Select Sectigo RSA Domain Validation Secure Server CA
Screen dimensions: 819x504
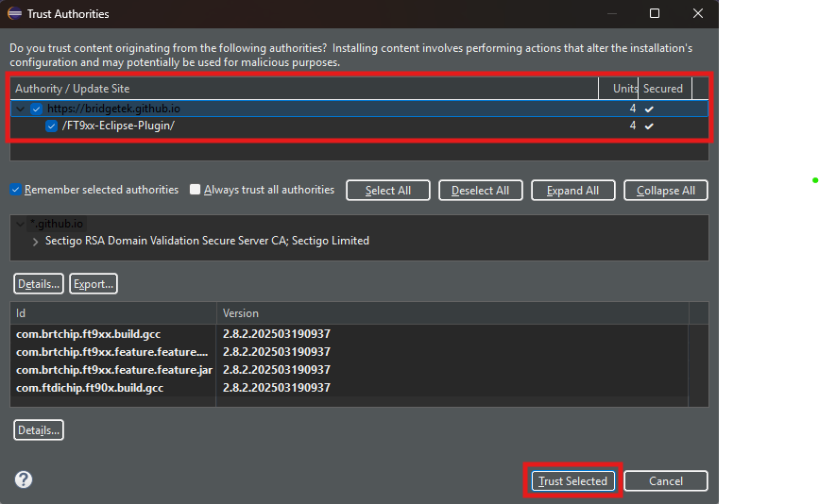coord(207,241)
